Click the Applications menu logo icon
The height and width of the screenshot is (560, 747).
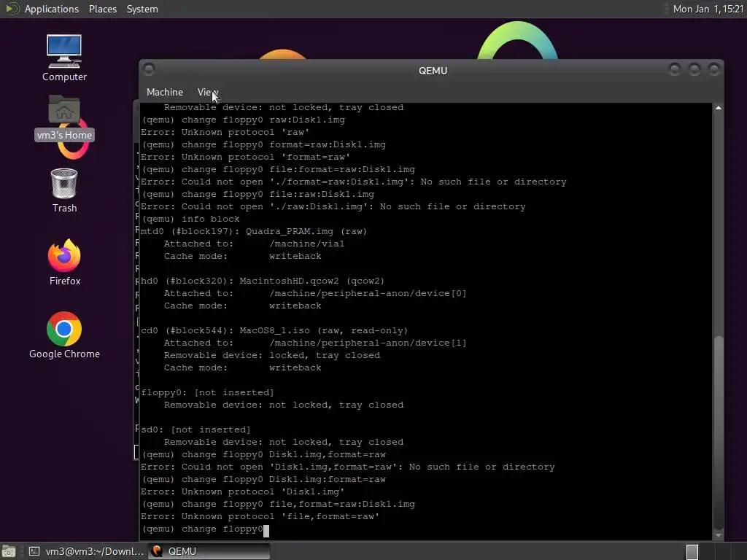click(x=12, y=9)
